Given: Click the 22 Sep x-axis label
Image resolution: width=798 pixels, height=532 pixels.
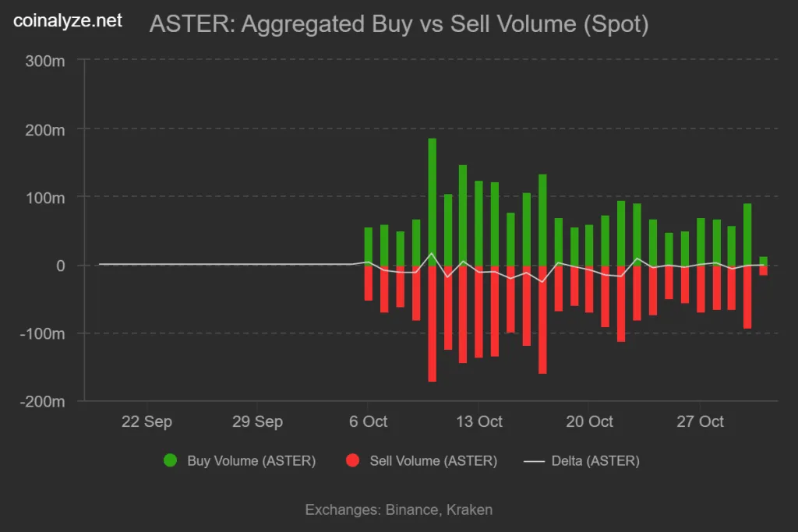Looking at the screenshot, I should 147,421.
